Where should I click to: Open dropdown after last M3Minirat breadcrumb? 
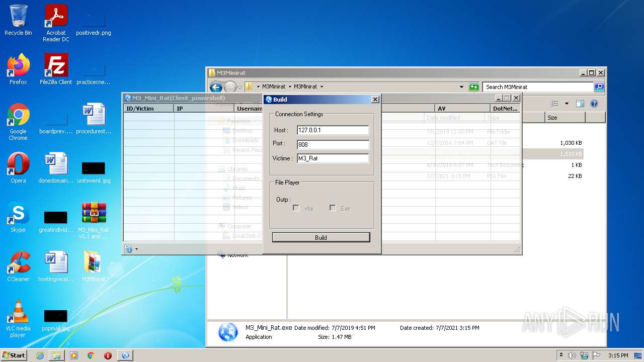321,87
